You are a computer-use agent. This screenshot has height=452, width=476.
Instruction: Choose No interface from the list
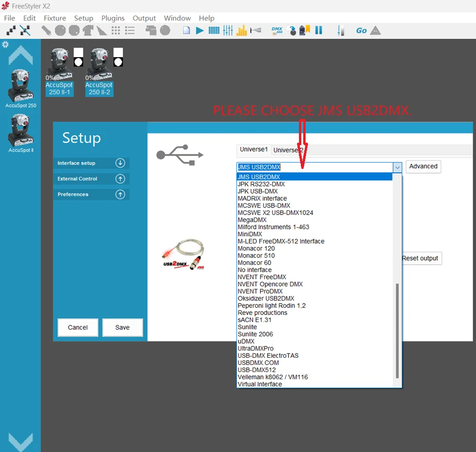(315, 270)
